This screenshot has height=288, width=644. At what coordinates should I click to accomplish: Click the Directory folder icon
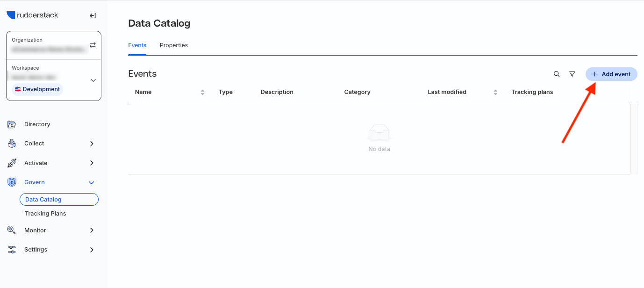click(12, 124)
